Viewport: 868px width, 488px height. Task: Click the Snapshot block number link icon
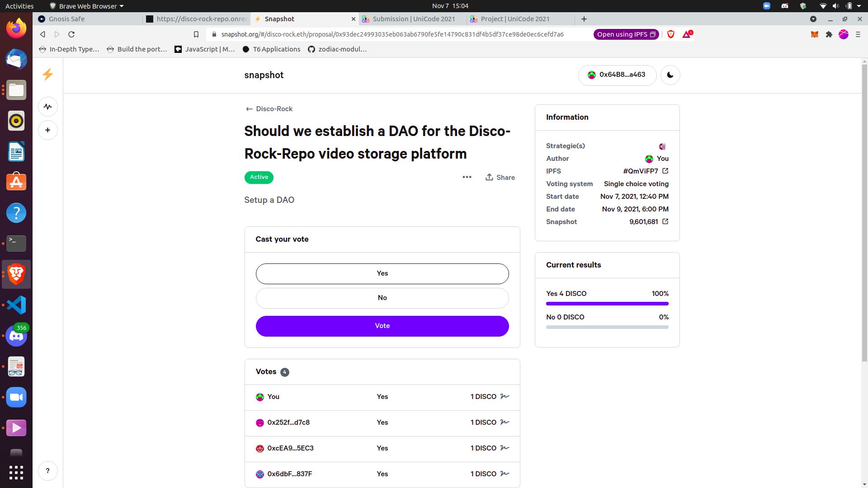pyautogui.click(x=665, y=222)
